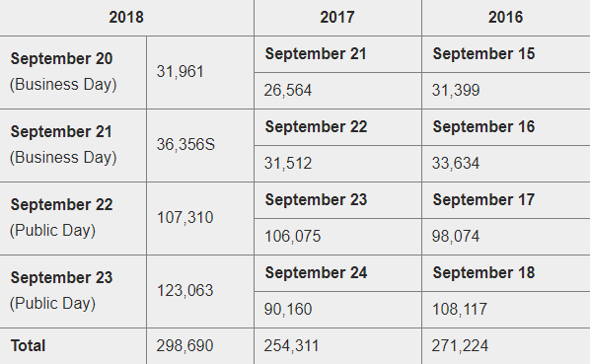This screenshot has height=364, width=590.
Task: Click the 123,063 attendance figure
Action: click(x=185, y=291)
